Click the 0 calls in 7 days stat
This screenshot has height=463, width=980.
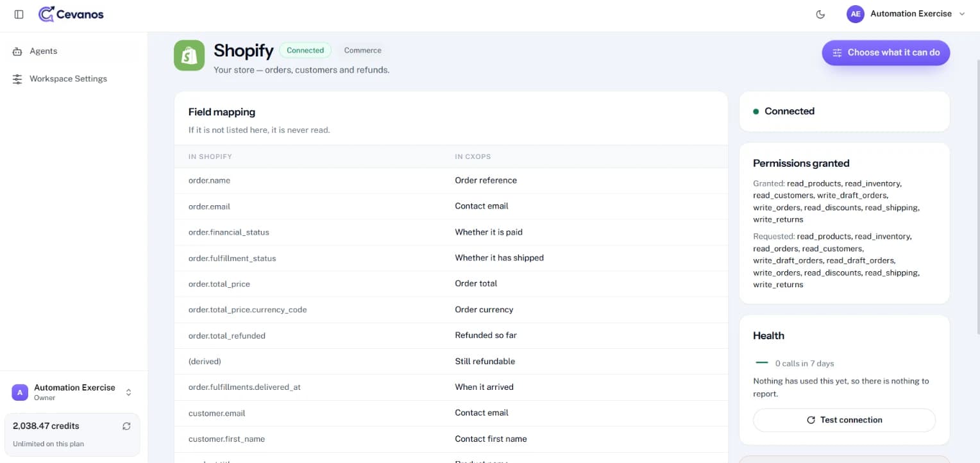804,364
